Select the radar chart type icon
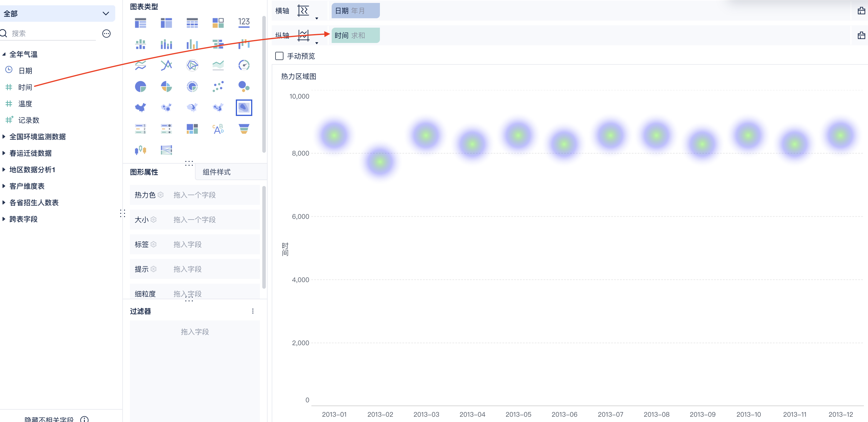868x422 pixels. 192,65
